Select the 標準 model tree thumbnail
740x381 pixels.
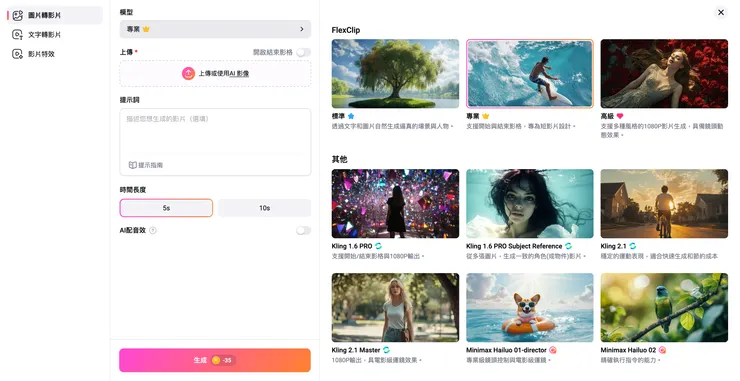395,74
